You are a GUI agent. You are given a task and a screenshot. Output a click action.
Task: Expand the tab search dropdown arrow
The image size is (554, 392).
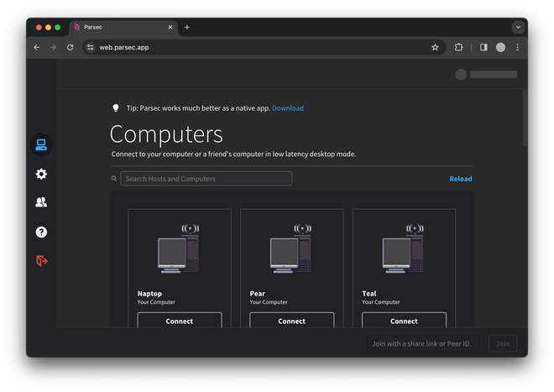point(518,27)
